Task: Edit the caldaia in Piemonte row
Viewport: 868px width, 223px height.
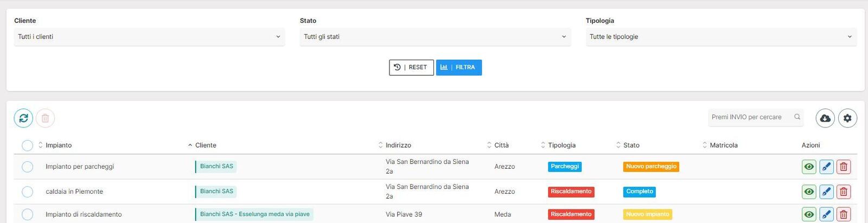Action: [826, 192]
